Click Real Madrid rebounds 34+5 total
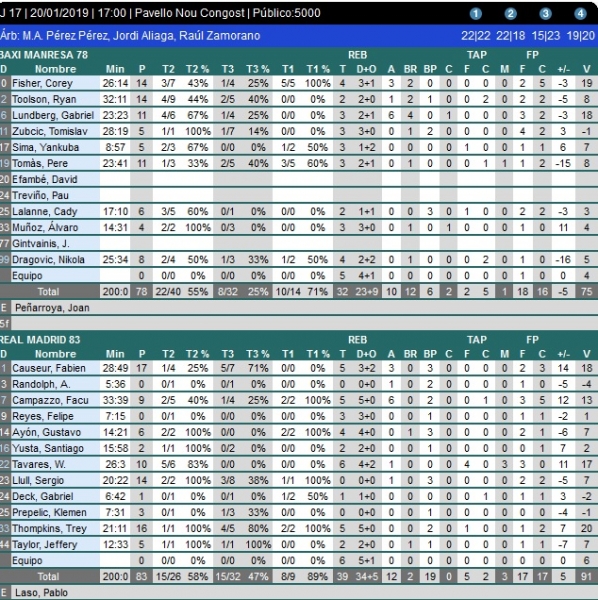 click(367, 577)
